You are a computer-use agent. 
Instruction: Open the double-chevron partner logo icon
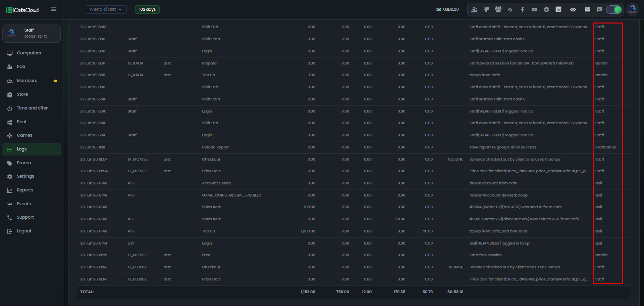coord(573,9)
